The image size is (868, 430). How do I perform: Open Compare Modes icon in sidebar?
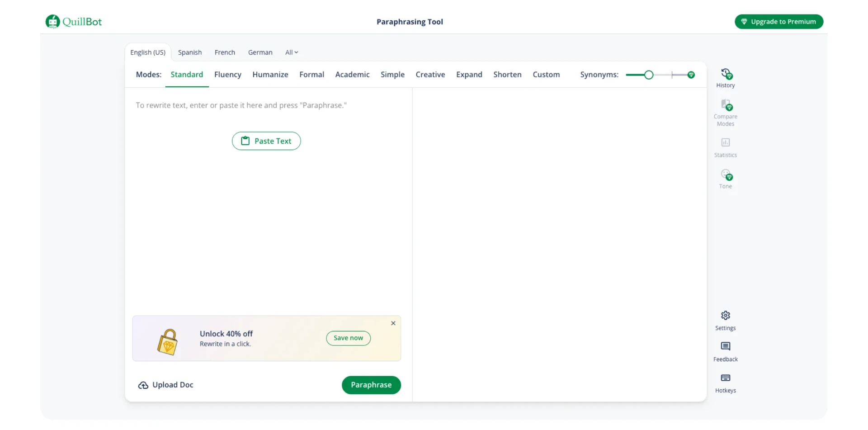point(726,105)
